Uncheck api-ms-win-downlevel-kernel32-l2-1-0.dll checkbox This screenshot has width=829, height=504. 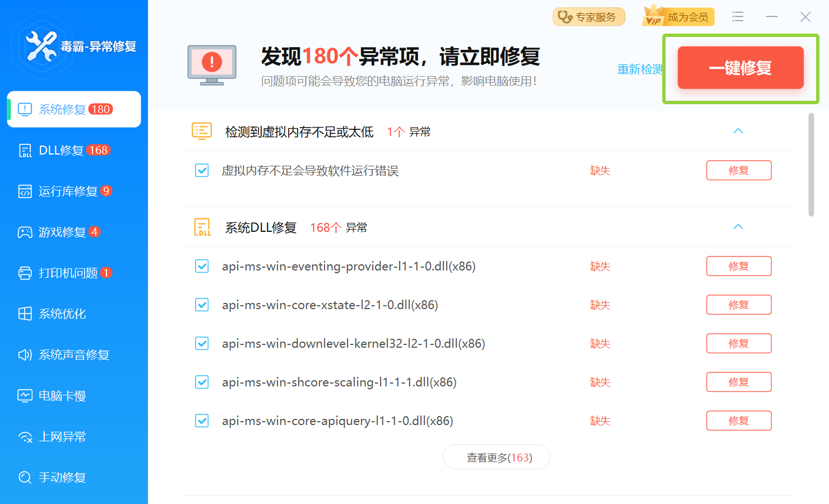coord(202,343)
